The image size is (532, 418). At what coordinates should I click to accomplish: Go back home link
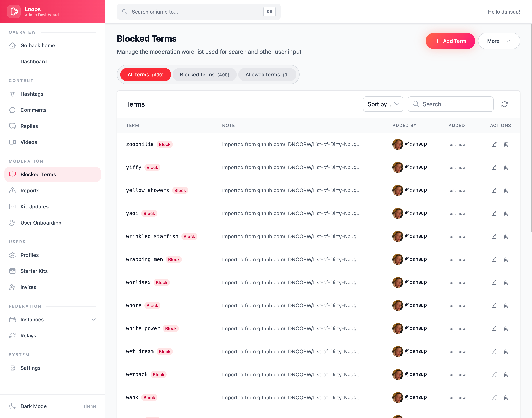tap(53, 45)
